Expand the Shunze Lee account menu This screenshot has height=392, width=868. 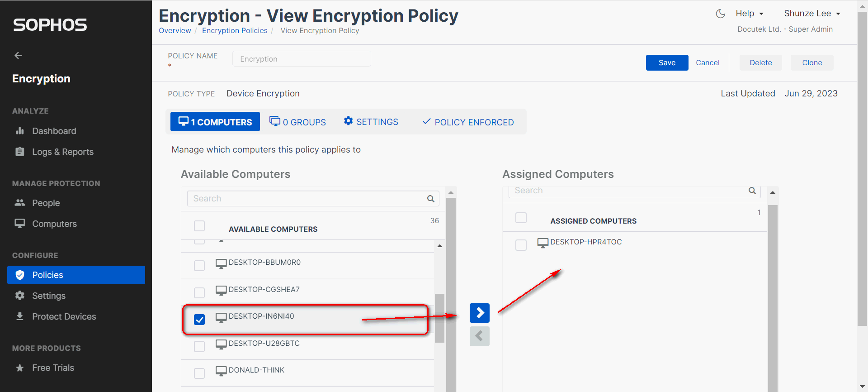pyautogui.click(x=812, y=14)
